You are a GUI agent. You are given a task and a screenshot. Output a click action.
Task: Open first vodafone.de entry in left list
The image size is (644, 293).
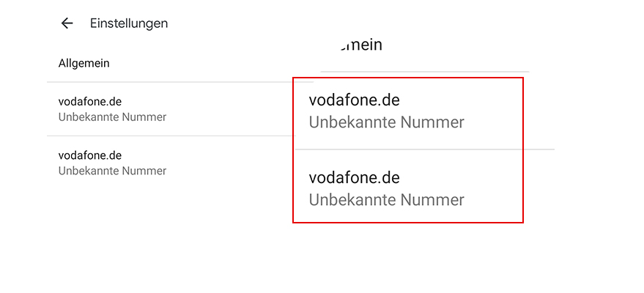coord(90,102)
